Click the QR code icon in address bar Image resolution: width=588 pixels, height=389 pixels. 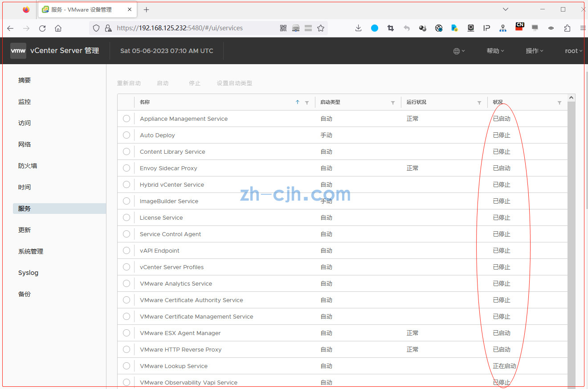click(x=283, y=28)
